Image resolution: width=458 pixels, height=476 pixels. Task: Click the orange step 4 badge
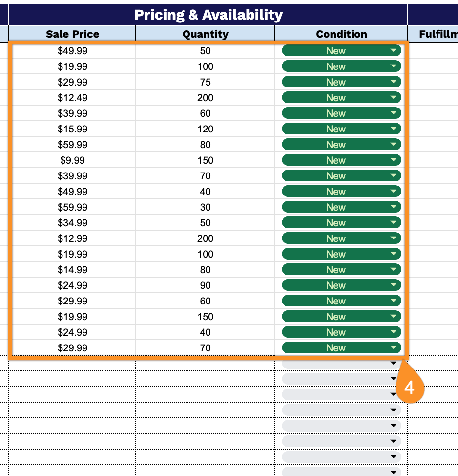(x=409, y=388)
